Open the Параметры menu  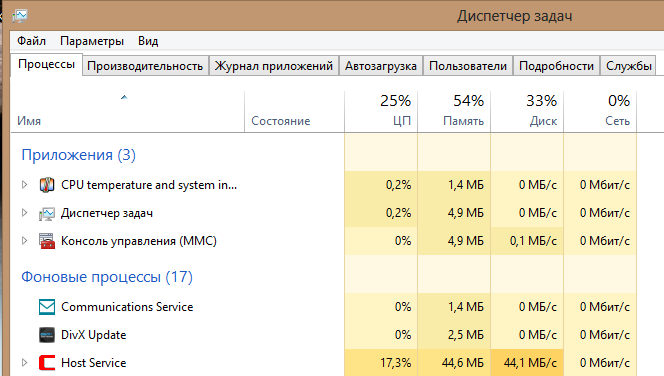coord(92,41)
